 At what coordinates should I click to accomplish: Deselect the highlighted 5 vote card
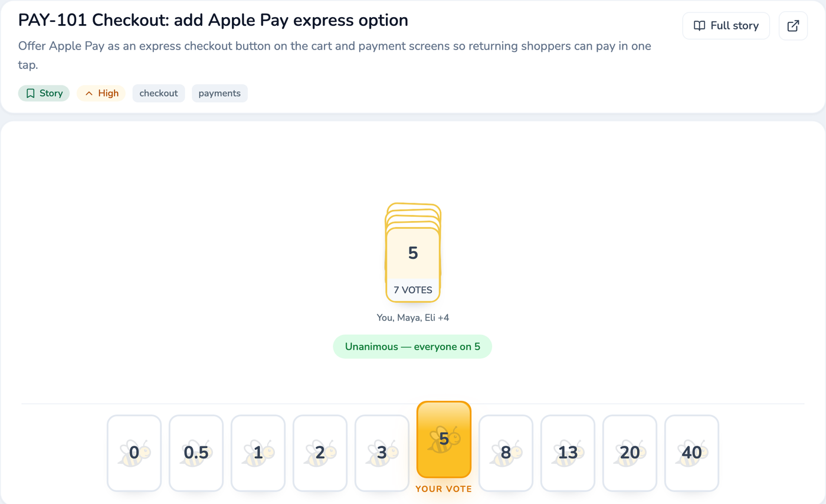pyautogui.click(x=444, y=439)
